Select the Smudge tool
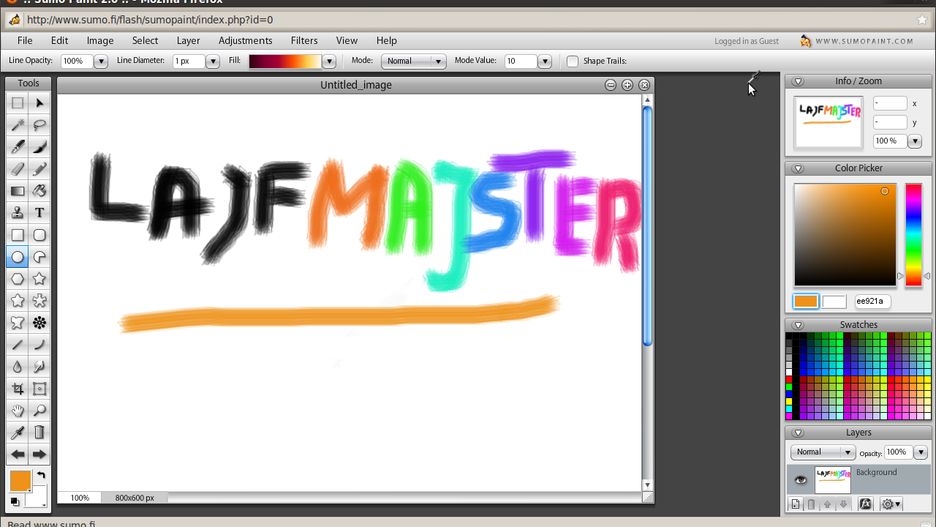 point(39,367)
